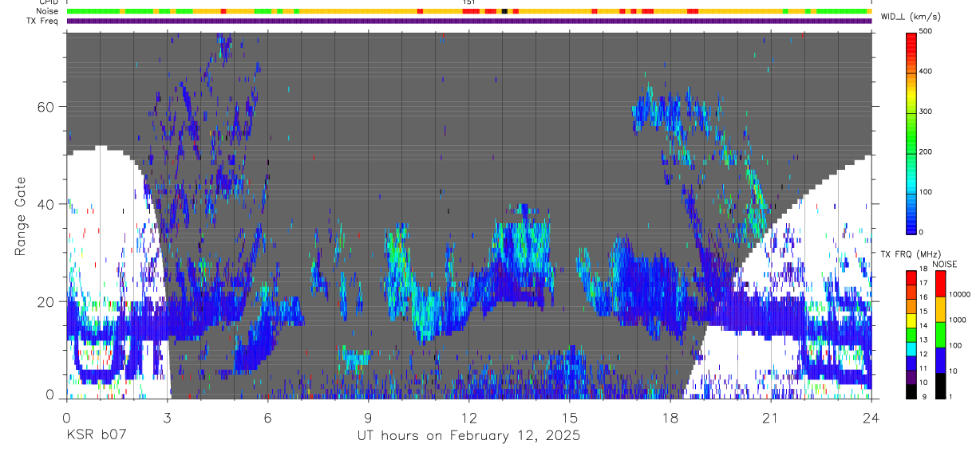Pick the yellow 14-15 MHz swatch in TX FRQ legend
Viewport: 980px width, 452px height.
click(911, 319)
